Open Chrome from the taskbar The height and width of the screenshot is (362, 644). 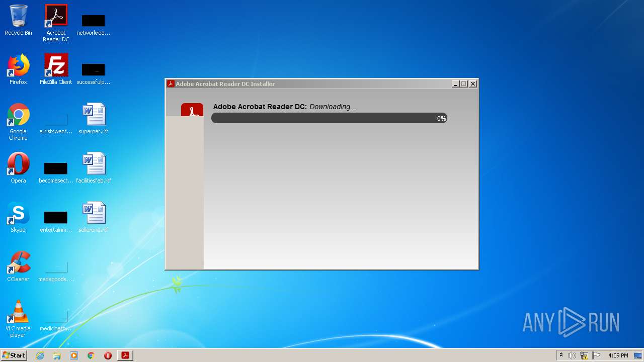tap(91, 355)
